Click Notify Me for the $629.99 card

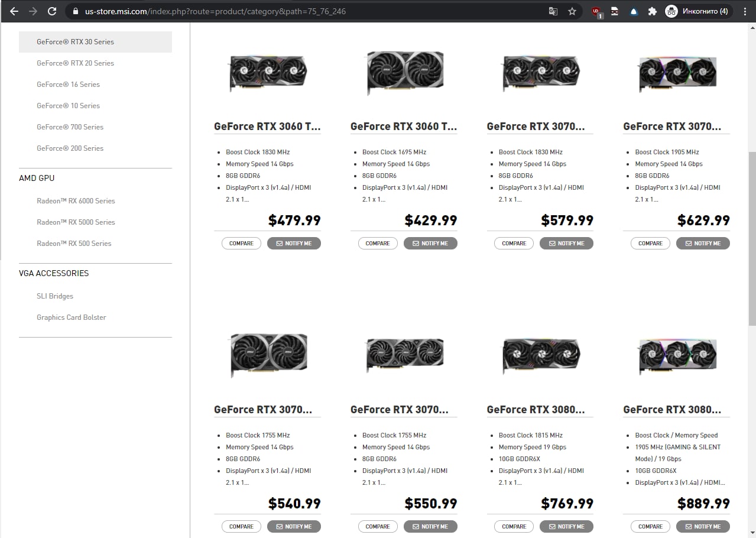(x=703, y=244)
